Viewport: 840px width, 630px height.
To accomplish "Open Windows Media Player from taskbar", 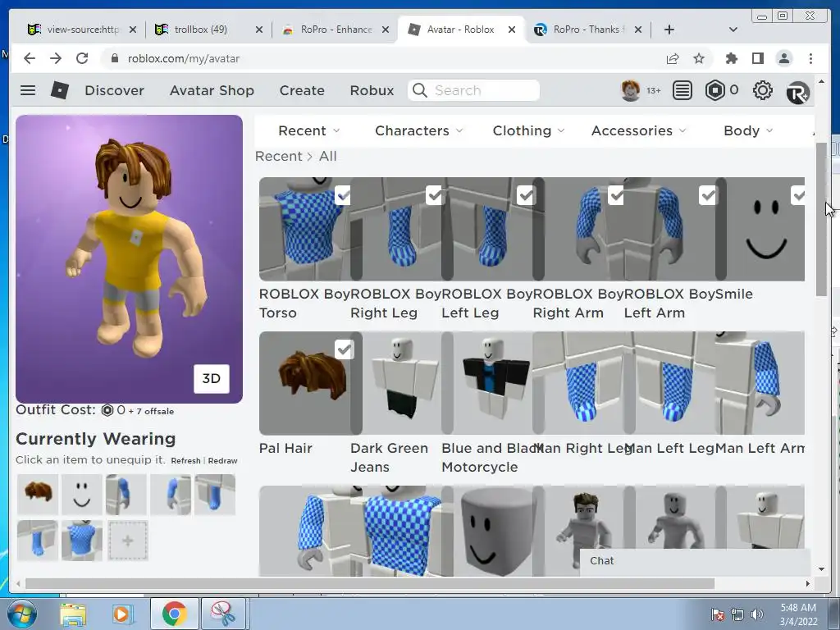I will coord(121,614).
